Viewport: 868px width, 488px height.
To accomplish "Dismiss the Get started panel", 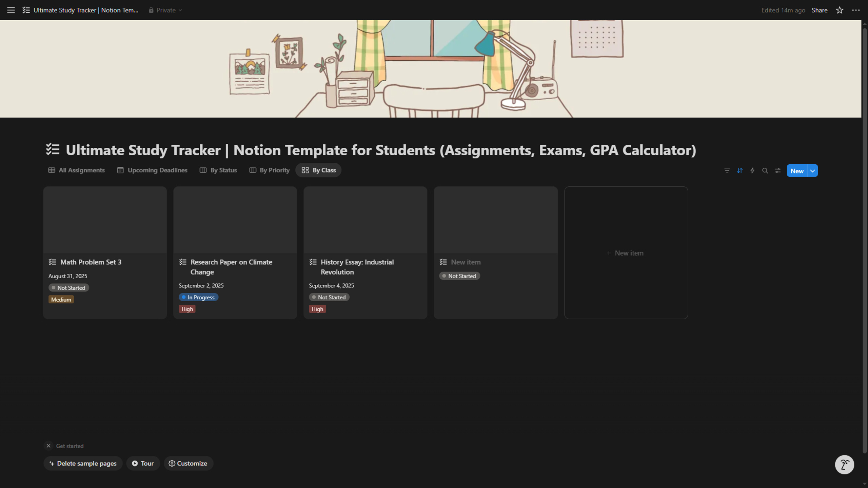I will (x=48, y=446).
